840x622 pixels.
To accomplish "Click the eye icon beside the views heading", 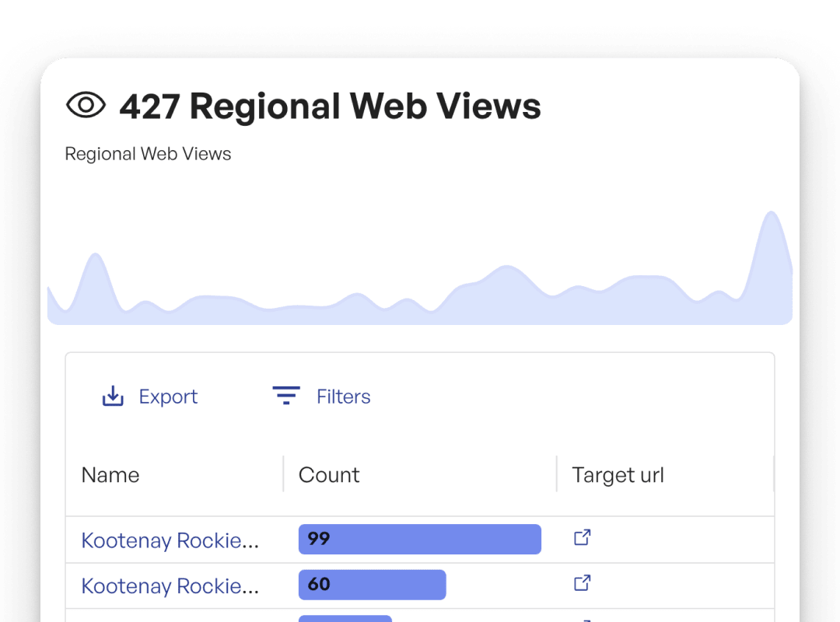I will click(86, 105).
